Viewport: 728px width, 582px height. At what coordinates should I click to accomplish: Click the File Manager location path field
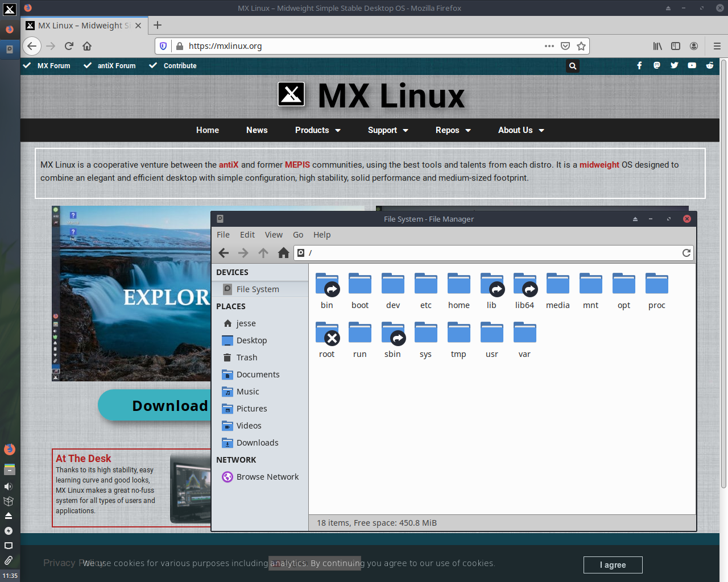tap(494, 253)
